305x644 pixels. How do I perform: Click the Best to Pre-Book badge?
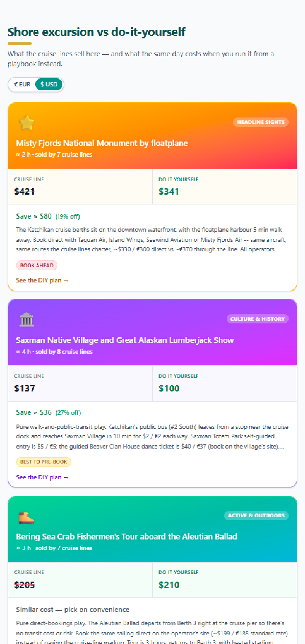pos(44,462)
